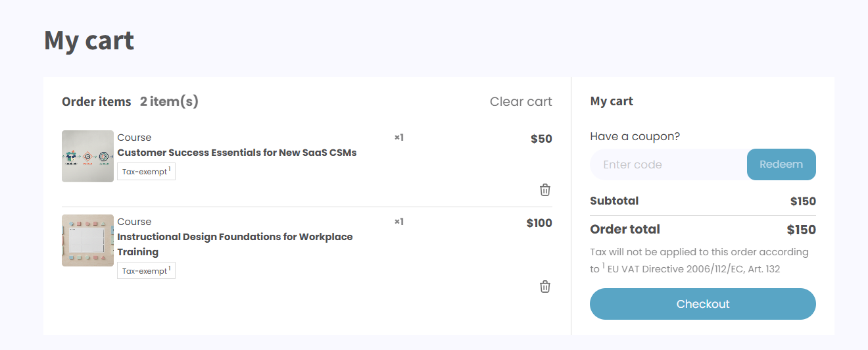
Task: Click the $50 price of first course
Action: coord(541,139)
